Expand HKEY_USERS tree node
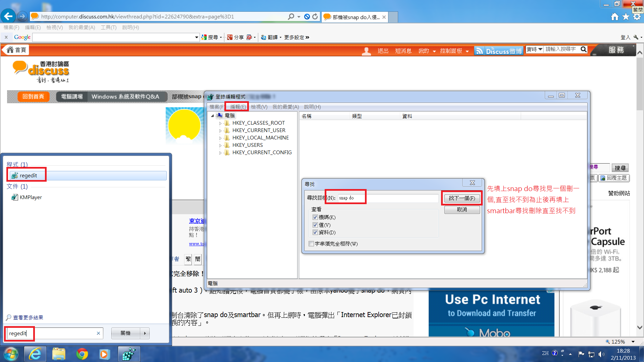 pos(220,145)
